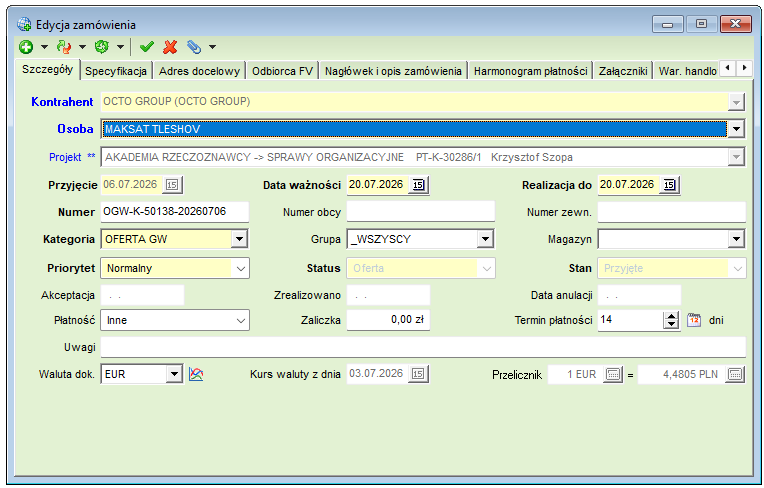The height and width of the screenshot is (488, 764).
Task: Minimize the Edycja zamówienia window
Action: pos(668,24)
